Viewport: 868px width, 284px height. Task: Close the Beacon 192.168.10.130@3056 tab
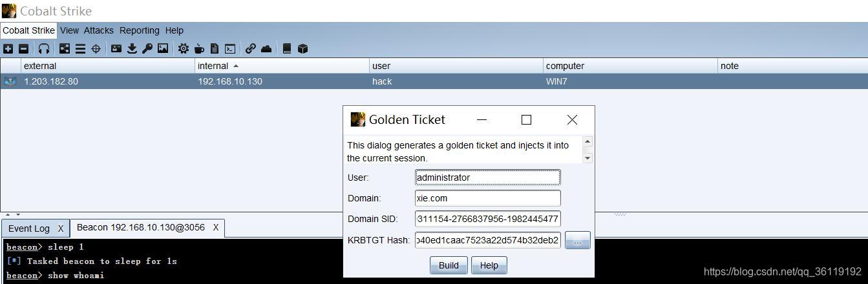tap(216, 227)
